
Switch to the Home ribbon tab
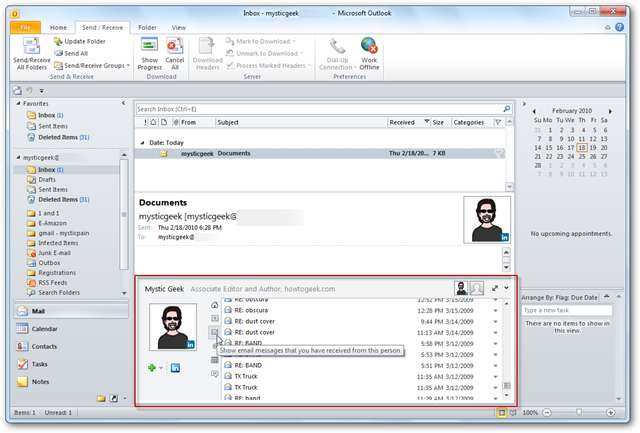(59, 27)
